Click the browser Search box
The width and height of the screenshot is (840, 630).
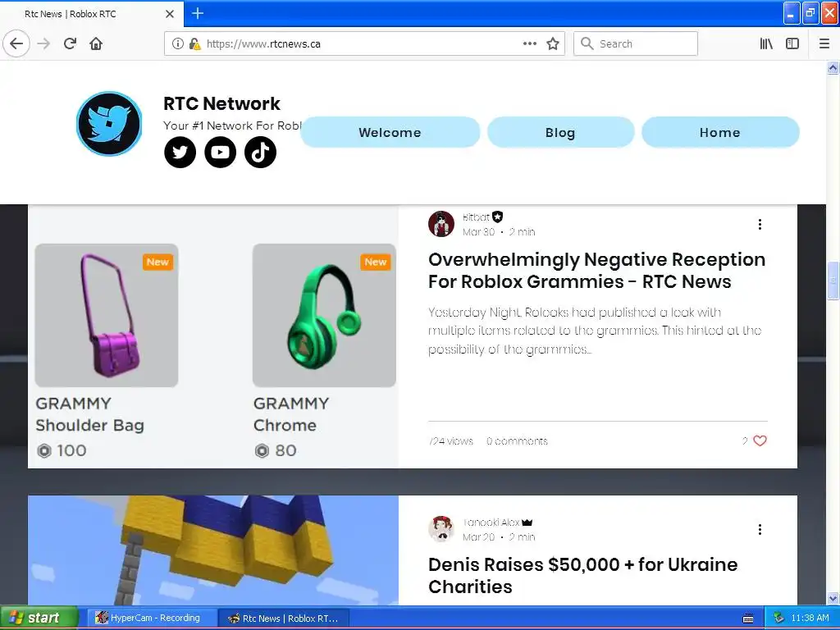(636, 43)
